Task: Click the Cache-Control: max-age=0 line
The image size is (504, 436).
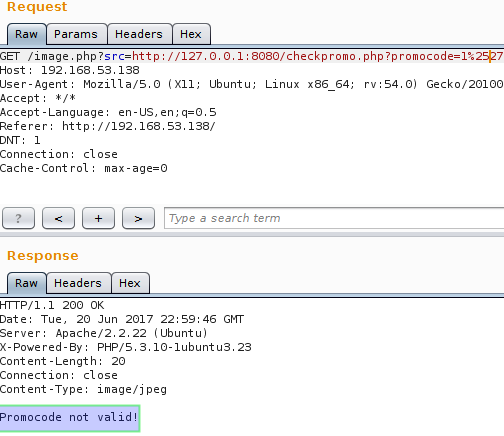Action: click(x=84, y=168)
